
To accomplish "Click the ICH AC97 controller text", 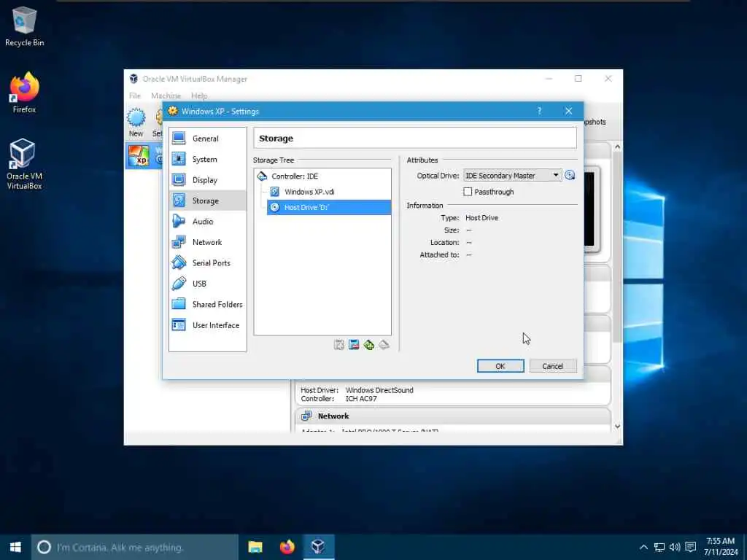I will click(x=361, y=399).
